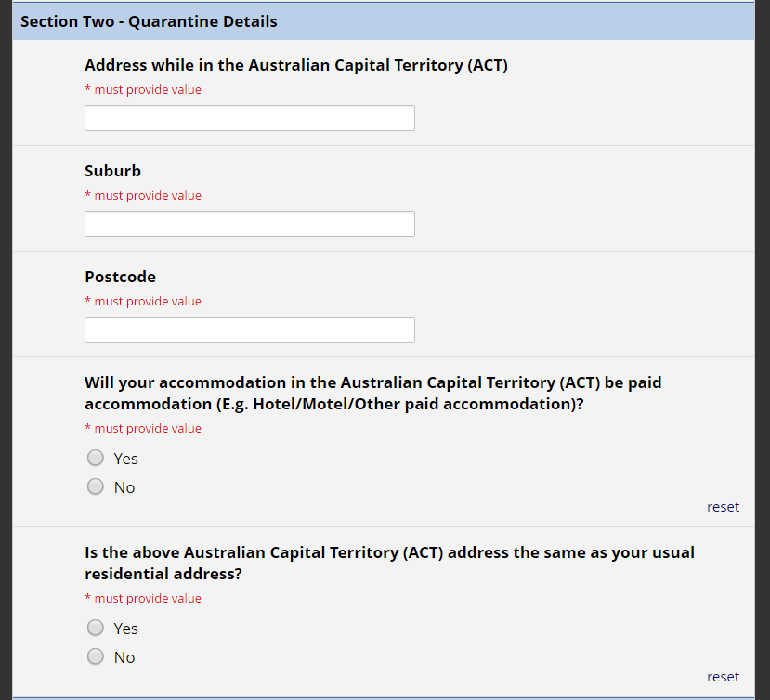
Task: Choose Yes for same residential address
Action: (x=96, y=628)
